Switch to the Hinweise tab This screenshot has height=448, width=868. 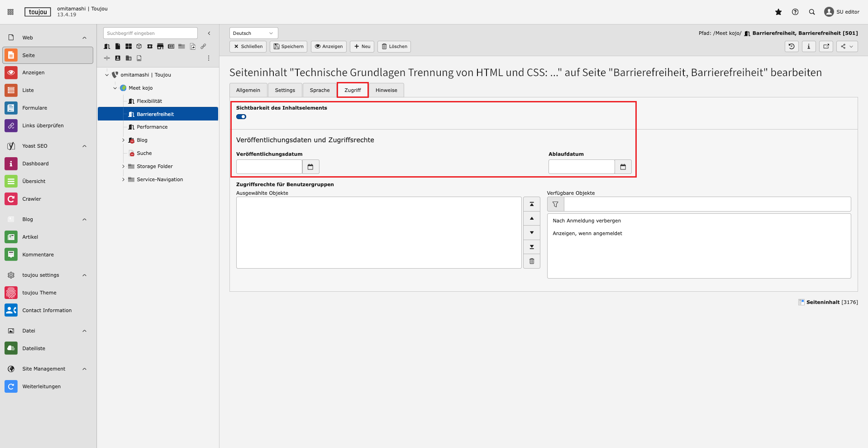pyautogui.click(x=386, y=90)
